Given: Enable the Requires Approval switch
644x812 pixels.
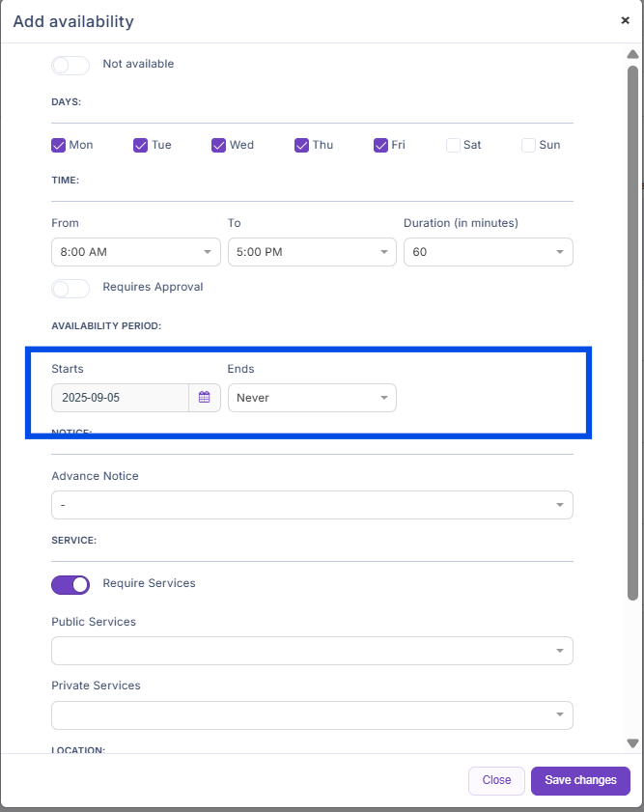Looking at the screenshot, I should click(x=70, y=288).
